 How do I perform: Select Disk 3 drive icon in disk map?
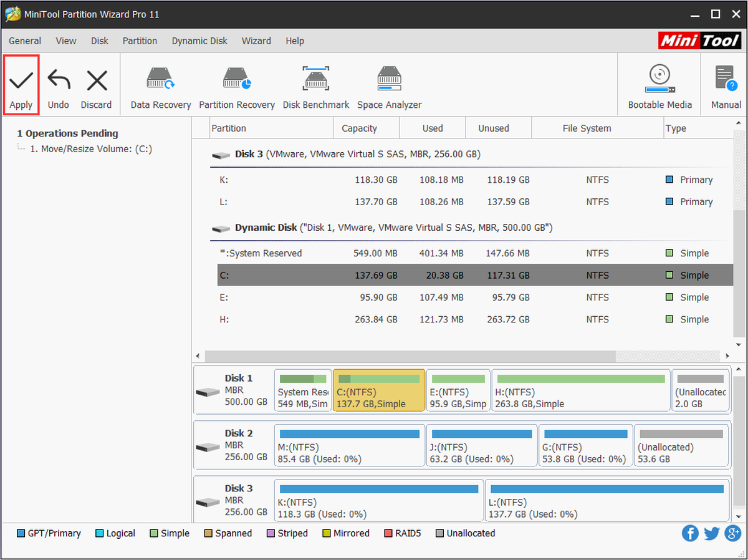[208, 502]
